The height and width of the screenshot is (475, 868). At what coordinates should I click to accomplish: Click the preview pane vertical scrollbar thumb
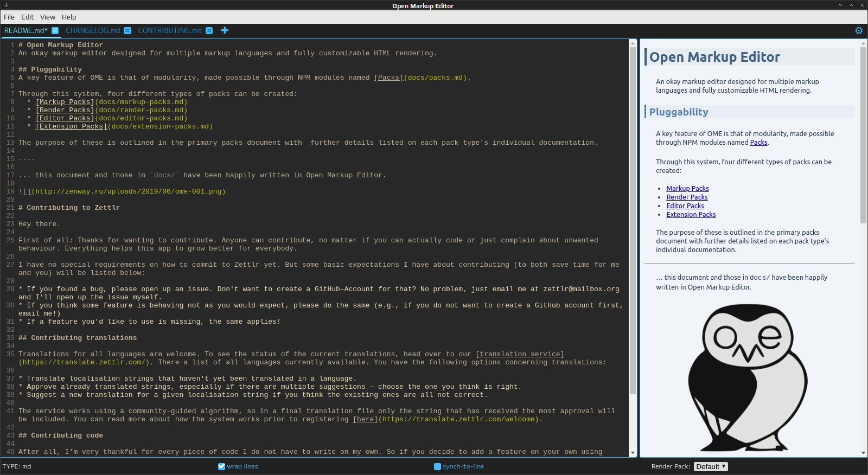(864, 136)
